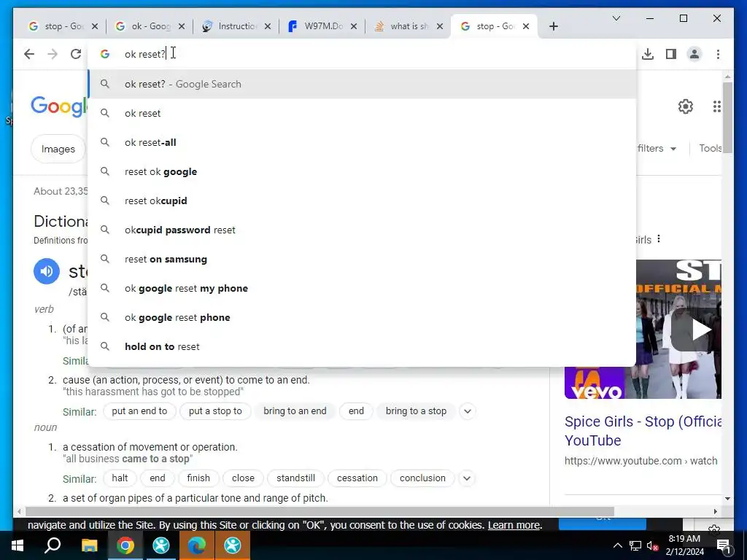Close the W97M.Do tab
This screenshot has height=560, width=747.
(354, 26)
